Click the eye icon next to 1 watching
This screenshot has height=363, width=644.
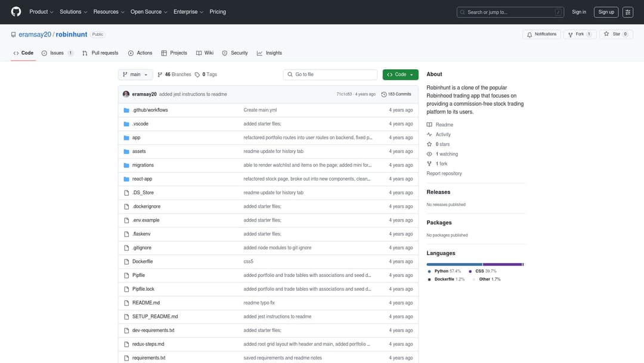(429, 154)
